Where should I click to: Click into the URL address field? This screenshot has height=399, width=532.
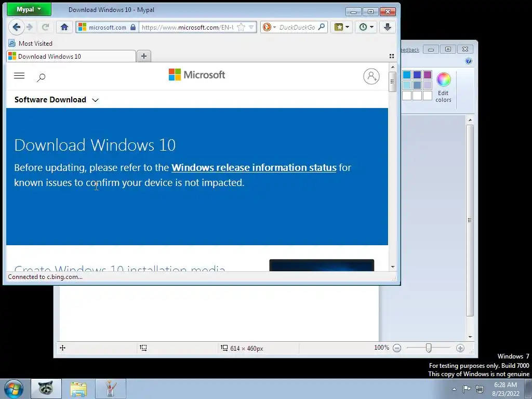click(x=187, y=27)
